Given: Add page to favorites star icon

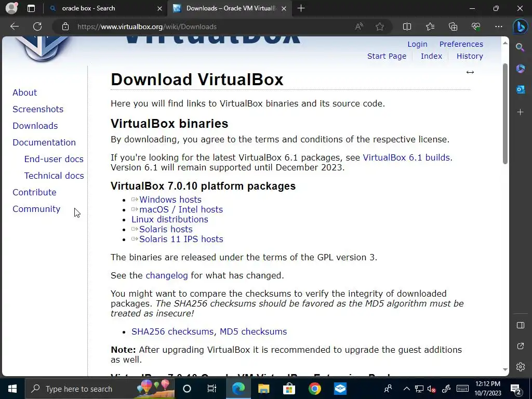Looking at the screenshot, I should [380, 26].
